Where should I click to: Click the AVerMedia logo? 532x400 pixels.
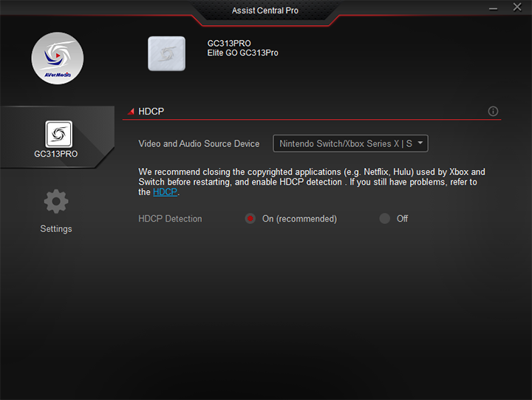[57, 58]
